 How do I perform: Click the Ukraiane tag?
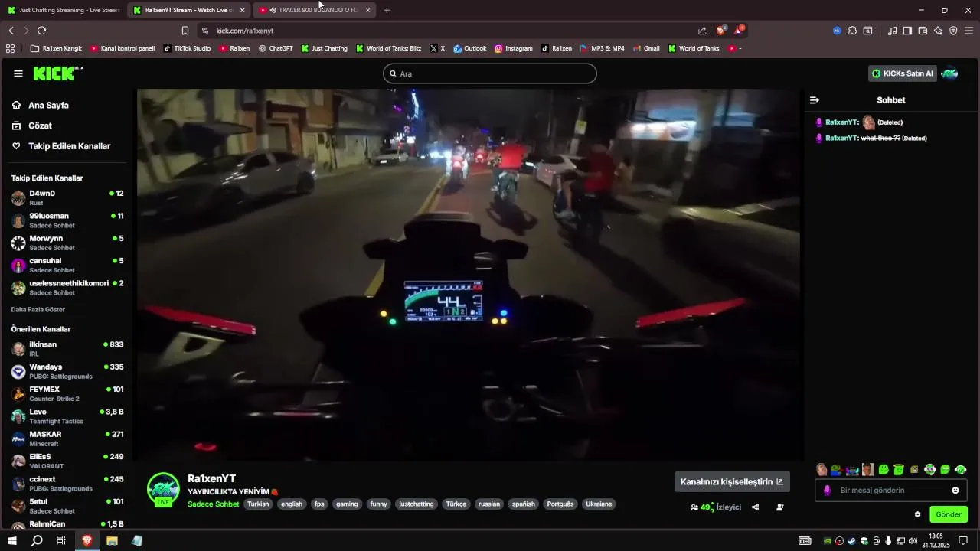coord(599,504)
